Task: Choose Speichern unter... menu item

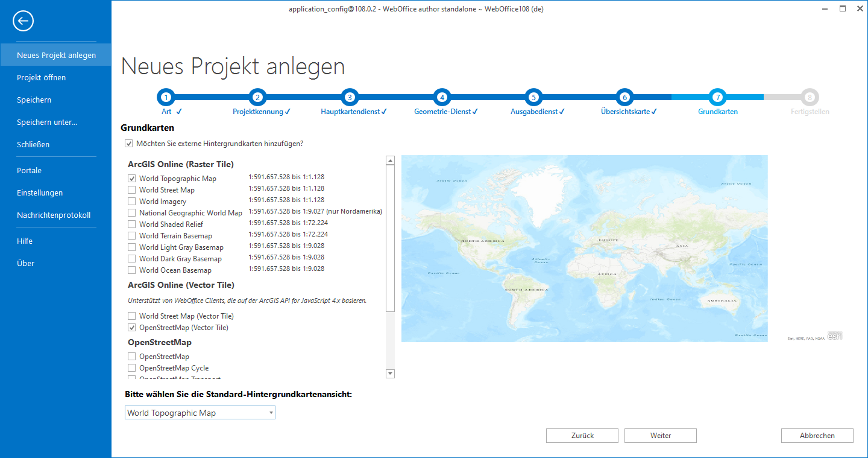Action: pos(56,122)
